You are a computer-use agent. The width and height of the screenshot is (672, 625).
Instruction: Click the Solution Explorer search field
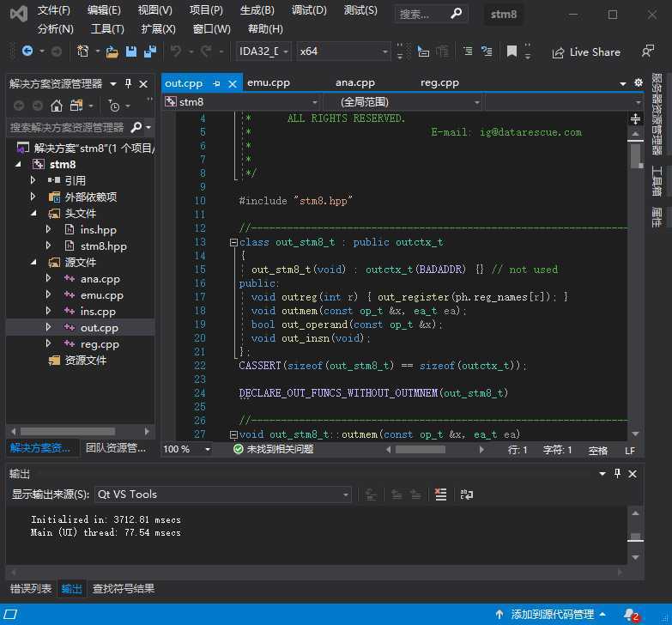[x=68, y=127]
